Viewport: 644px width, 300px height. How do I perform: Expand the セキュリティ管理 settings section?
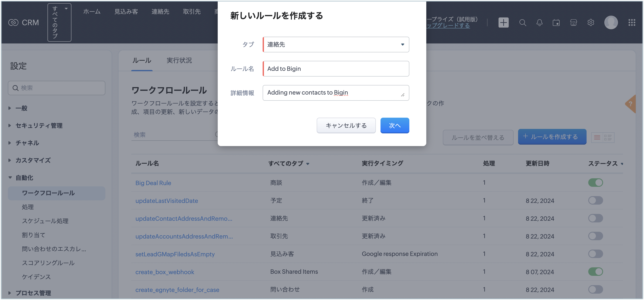pos(39,126)
